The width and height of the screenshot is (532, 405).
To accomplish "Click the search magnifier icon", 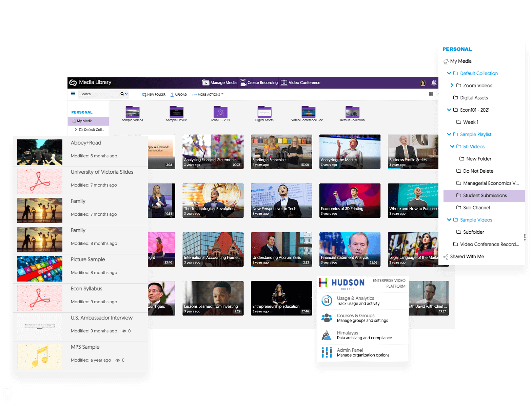I will (122, 94).
